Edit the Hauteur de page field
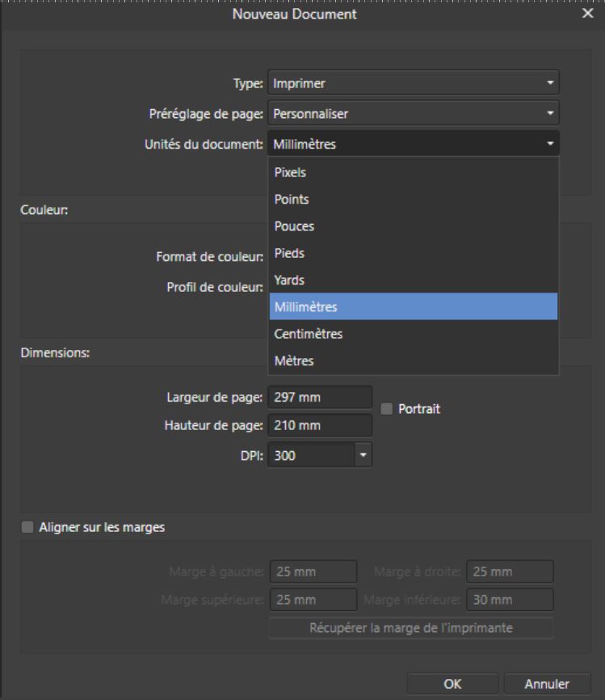605x700 pixels. pos(320,425)
